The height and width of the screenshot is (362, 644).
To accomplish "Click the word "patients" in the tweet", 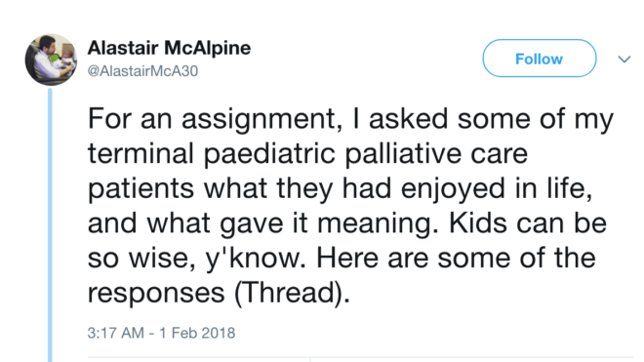I will (141, 189).
